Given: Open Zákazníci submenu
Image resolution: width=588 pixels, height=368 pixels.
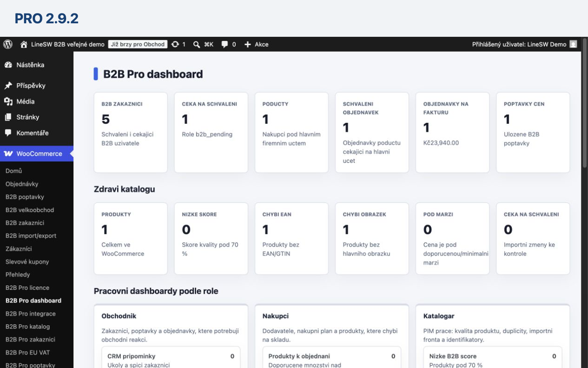Looking at the screenshot, I should tap(19, 249).
